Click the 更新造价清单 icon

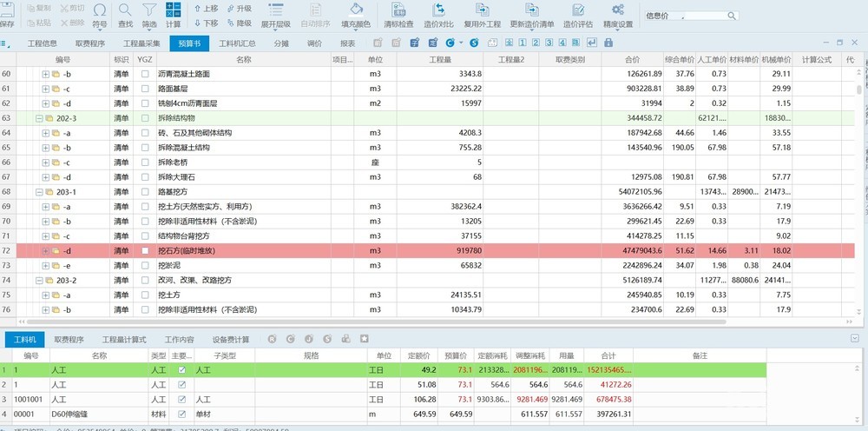click(531, 15)
